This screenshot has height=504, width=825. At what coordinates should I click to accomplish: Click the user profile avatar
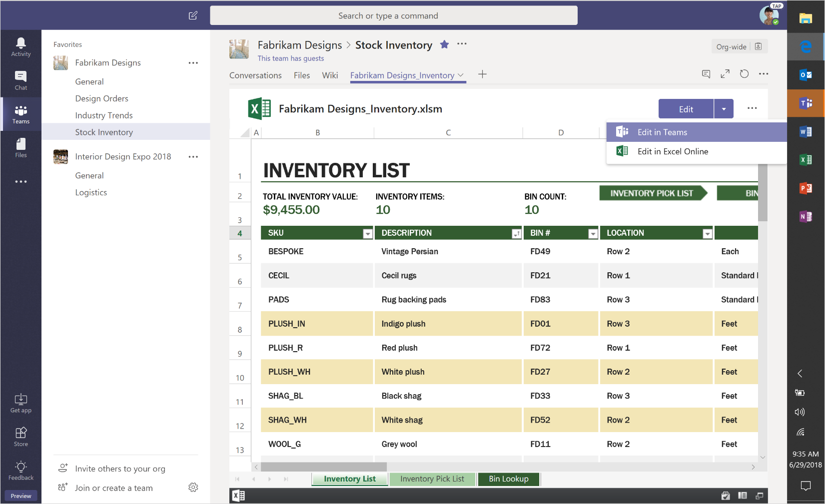pos(769,15)
